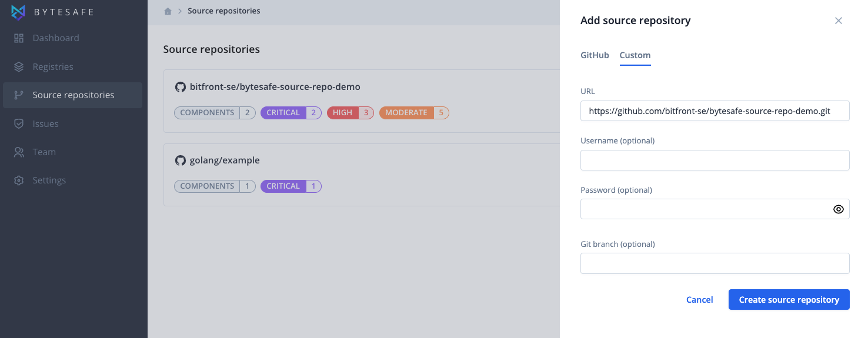
Task: Toggle password visibility eye icon
Action: 839,209
